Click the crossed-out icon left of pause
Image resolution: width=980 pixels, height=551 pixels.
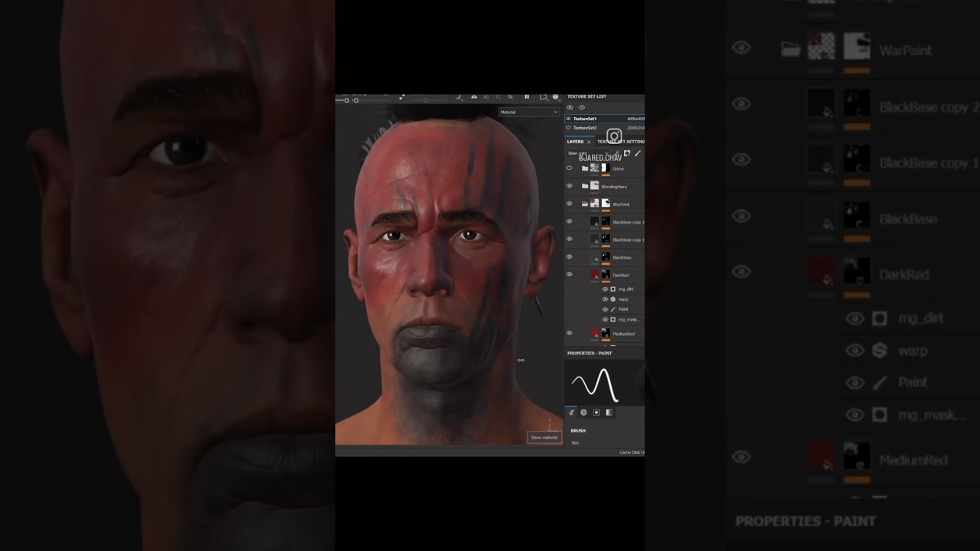[x=511, y=97]
